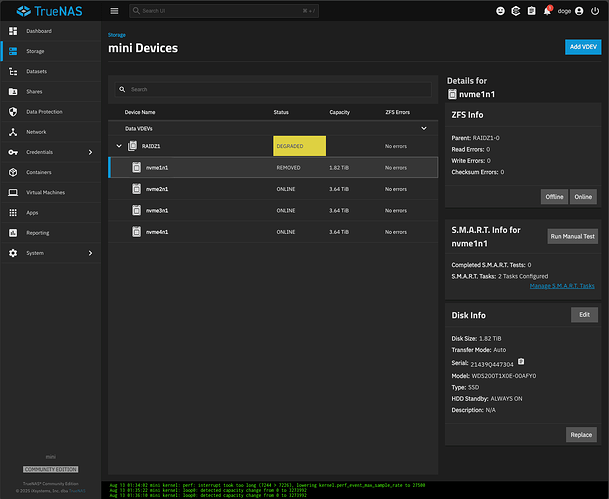The width and height of the screenshot is (609, 499).
Task: Open the TrueCommand status icon
Action: 516,11
